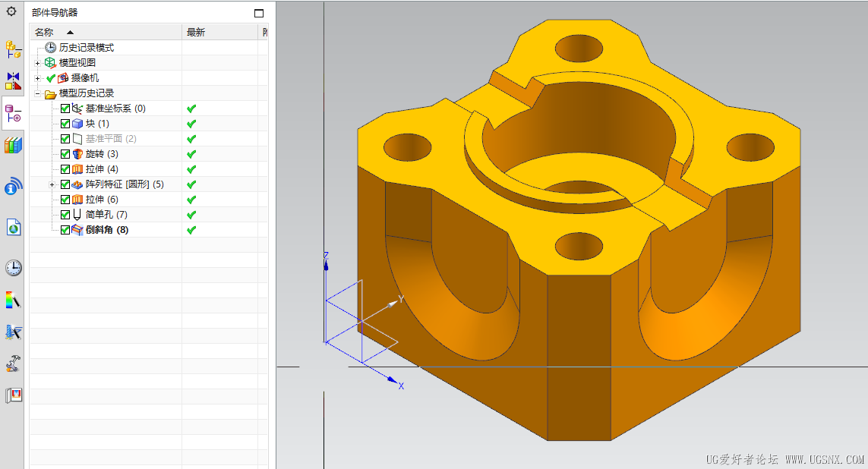Click the 阵列特征 (5) pattern icon
This screenshot has height=469, width=868.
(x=77, y=184)
